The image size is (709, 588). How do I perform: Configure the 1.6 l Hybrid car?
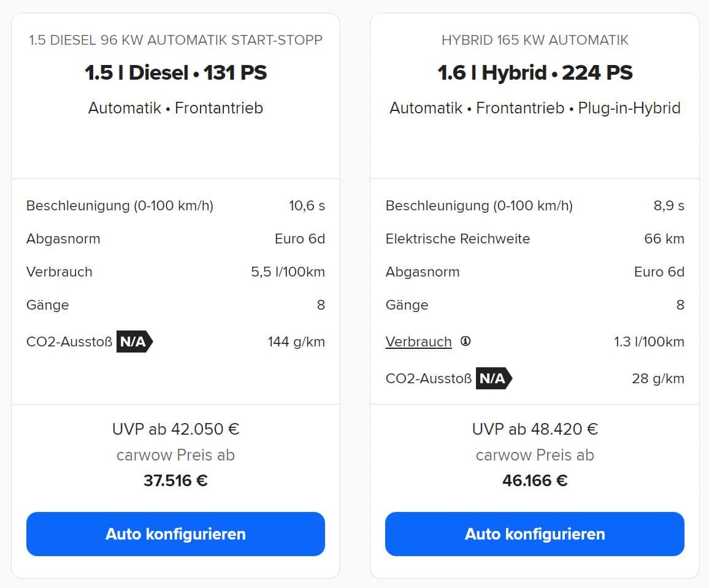click(534, 534)
